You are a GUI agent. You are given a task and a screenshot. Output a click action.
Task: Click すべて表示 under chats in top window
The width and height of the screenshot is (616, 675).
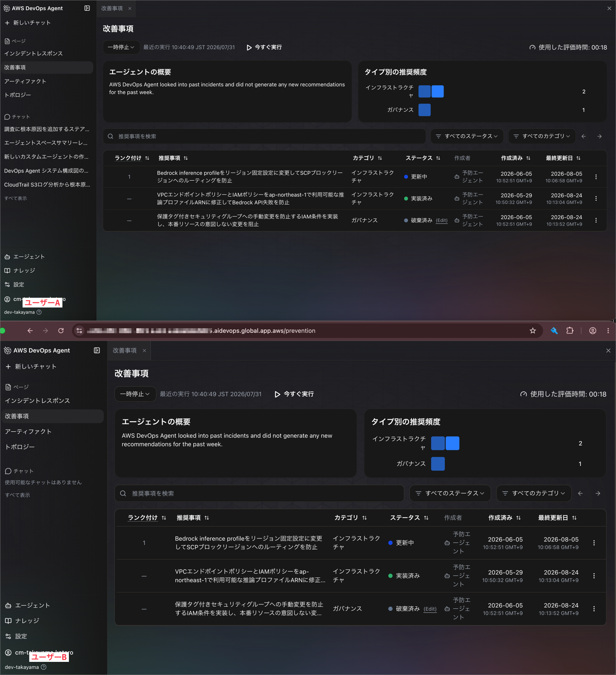16,198
